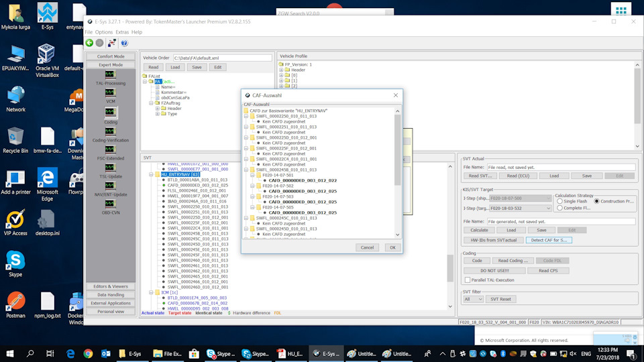Click the green back arrow toolbar icon
The height and width of the screenshot is (362, 644).
click(x=89, y=43)
